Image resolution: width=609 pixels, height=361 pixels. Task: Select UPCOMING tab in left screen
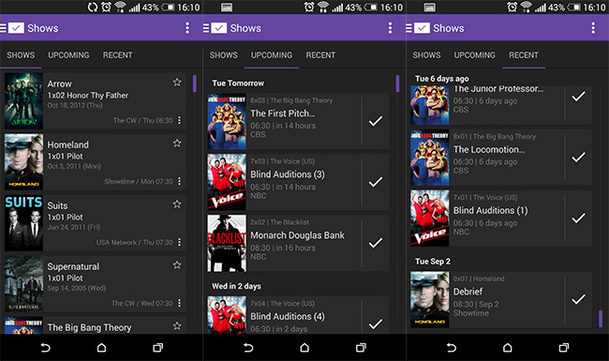click(68, 55)
